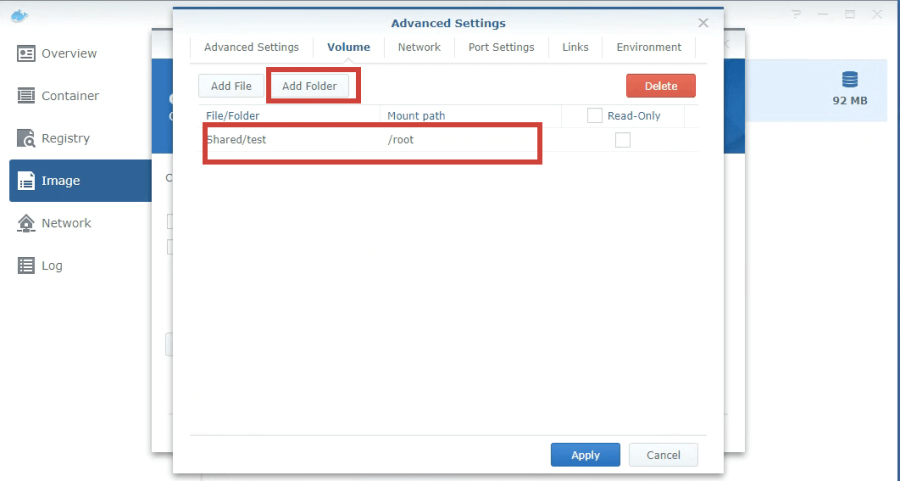Open the Environment tab

point(648,47)
